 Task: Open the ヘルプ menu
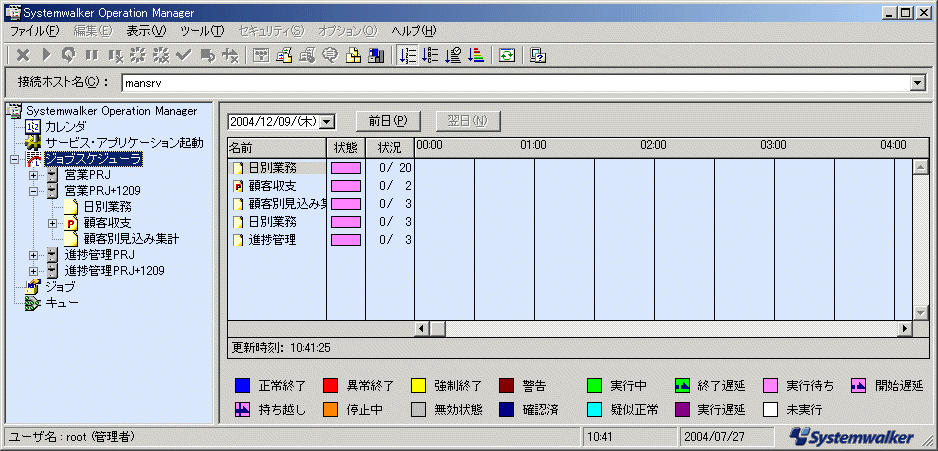coord(414,31)
